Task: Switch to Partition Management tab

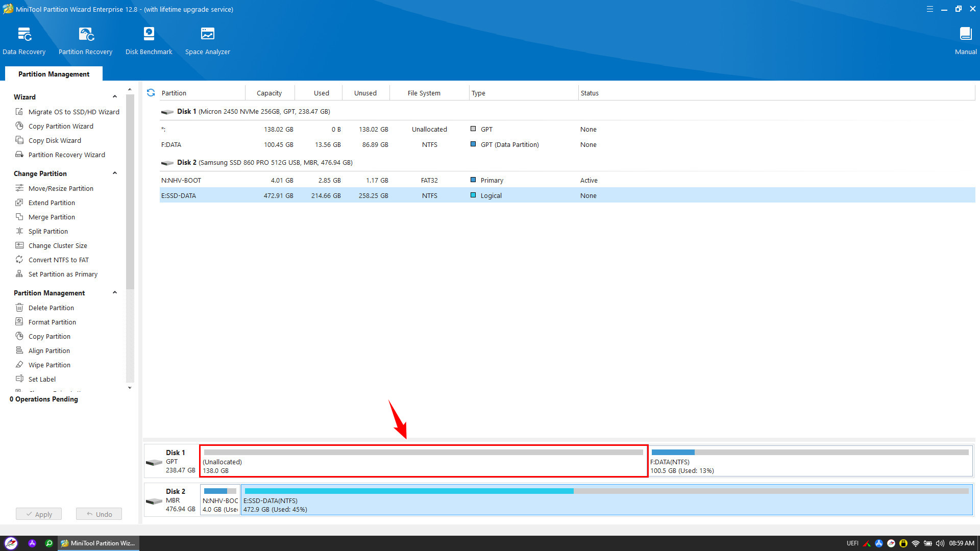Action: coord(54,74)
